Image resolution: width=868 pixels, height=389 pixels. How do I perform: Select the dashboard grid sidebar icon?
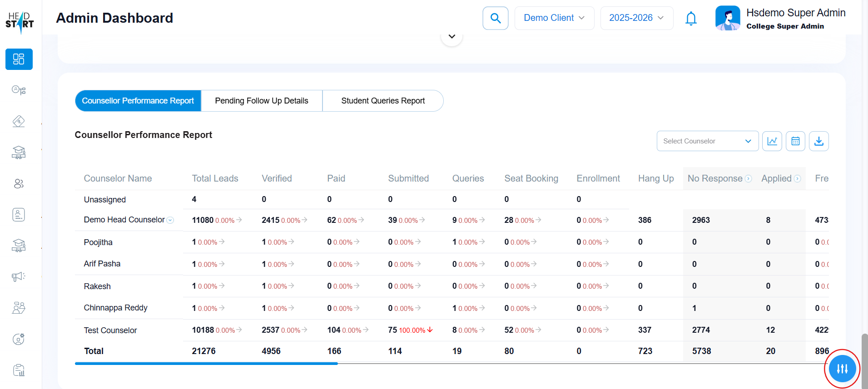(19, 59)
